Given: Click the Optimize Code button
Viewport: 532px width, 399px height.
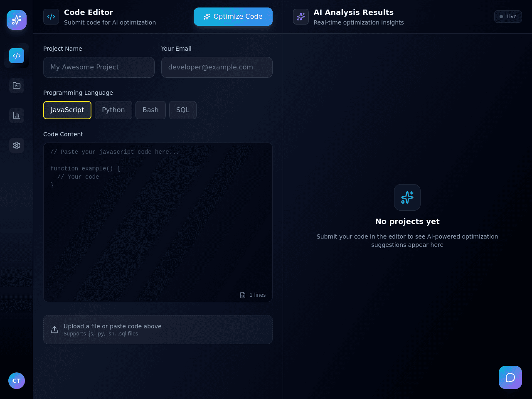Looking at the screenshot, I should coord(233,17).
